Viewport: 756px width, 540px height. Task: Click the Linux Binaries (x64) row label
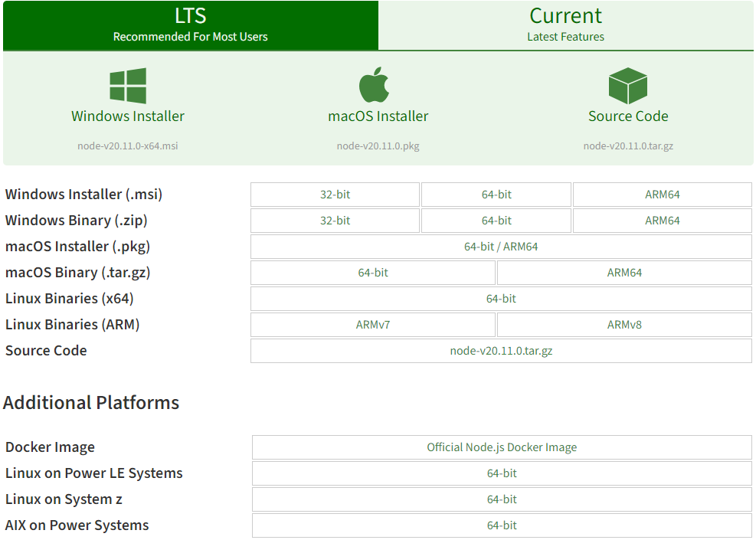pos(70,299)
